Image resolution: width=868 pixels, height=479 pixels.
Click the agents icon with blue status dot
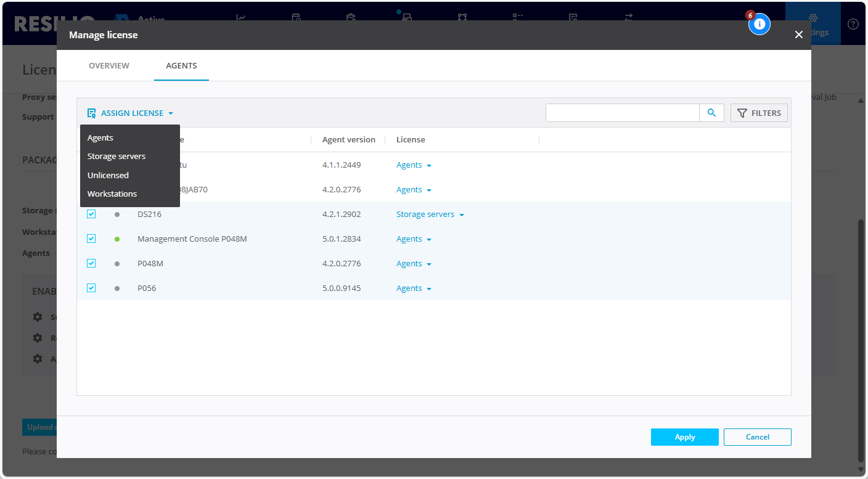[x=406, y=17]
